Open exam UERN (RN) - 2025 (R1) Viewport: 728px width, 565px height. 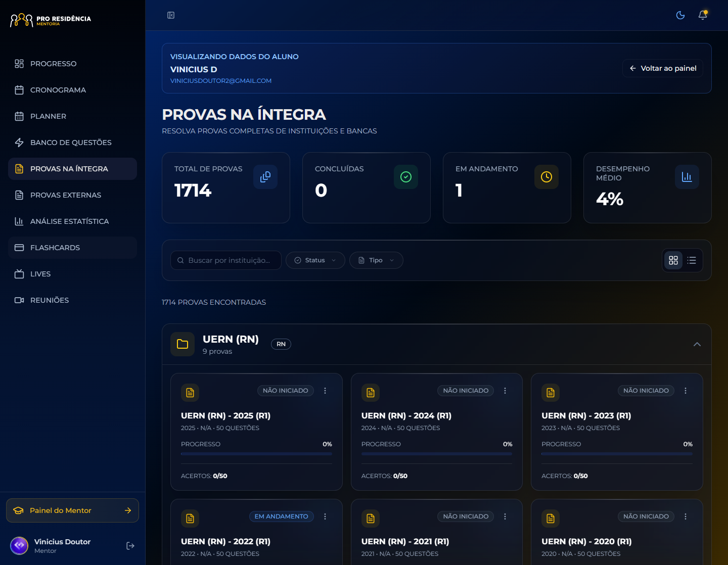pyautogui.click(x=226, y=416)
